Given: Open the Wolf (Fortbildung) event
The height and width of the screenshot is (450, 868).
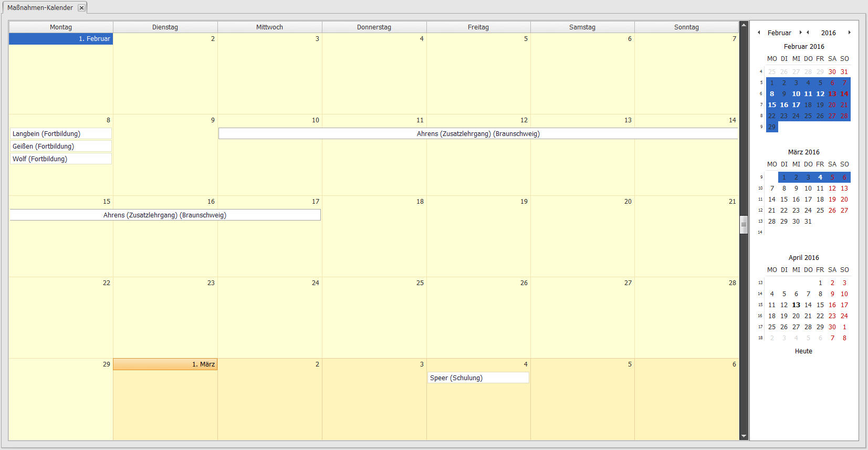Looking at the screenshot, I should coord(61,159).
